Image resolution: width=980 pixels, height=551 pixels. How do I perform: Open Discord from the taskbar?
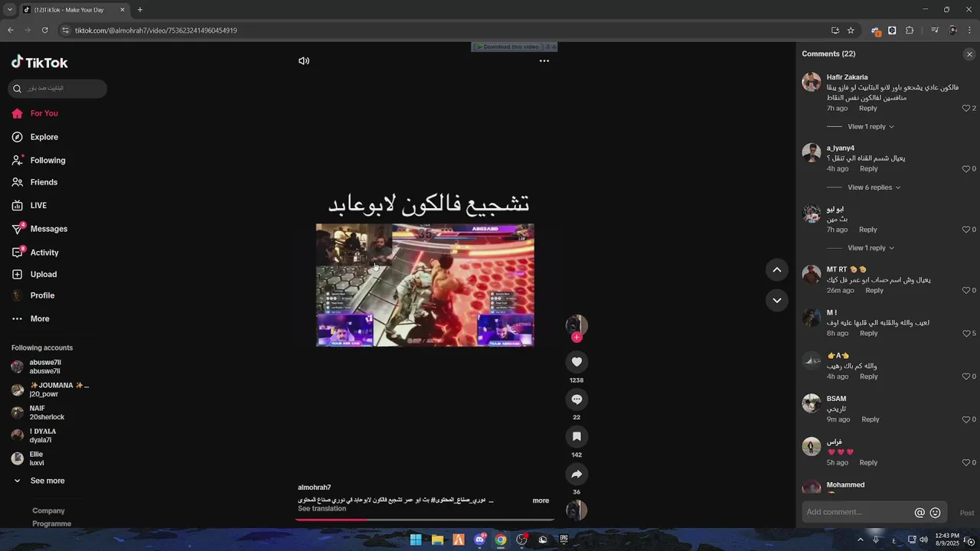point(480,540)
